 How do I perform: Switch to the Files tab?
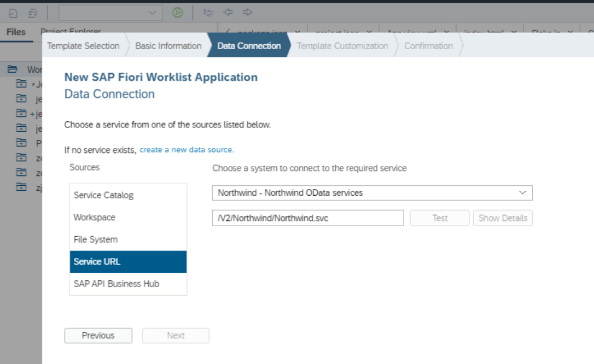16,32
